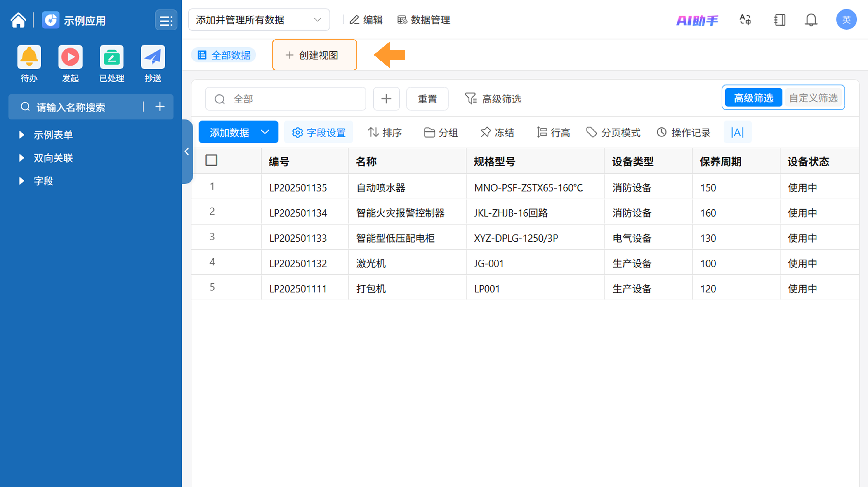Open 字段设置 field settings
This screenshot has height=487, width=868.
pyautogui.click(x=318, y=132)
